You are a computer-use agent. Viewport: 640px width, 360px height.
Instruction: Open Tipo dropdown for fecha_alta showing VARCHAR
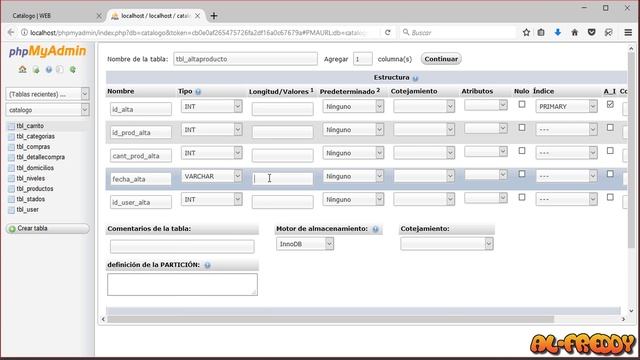211,176
